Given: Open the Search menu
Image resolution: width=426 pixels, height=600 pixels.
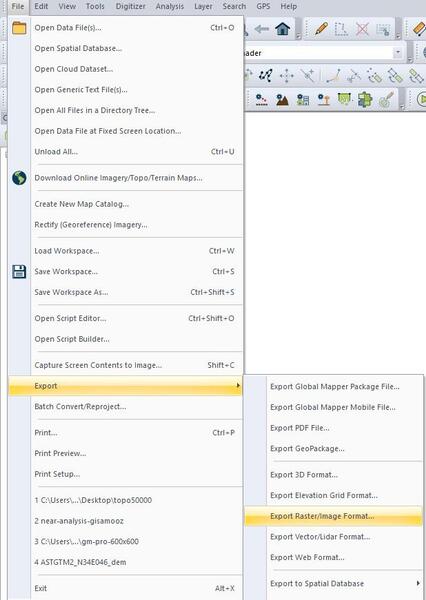Looking at the screenshot, I should (x=234, y=6).
